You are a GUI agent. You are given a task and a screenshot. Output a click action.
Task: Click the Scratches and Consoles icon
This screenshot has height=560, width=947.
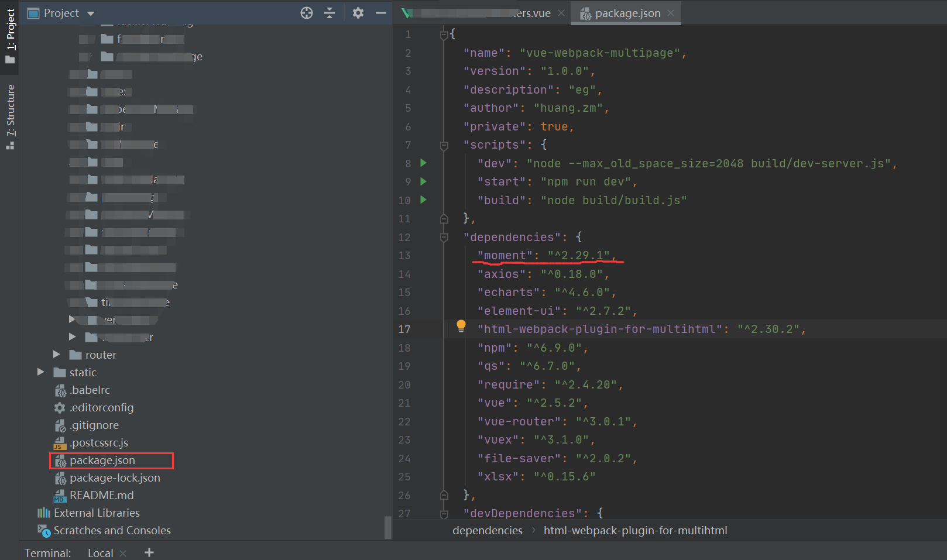point(44,531)
